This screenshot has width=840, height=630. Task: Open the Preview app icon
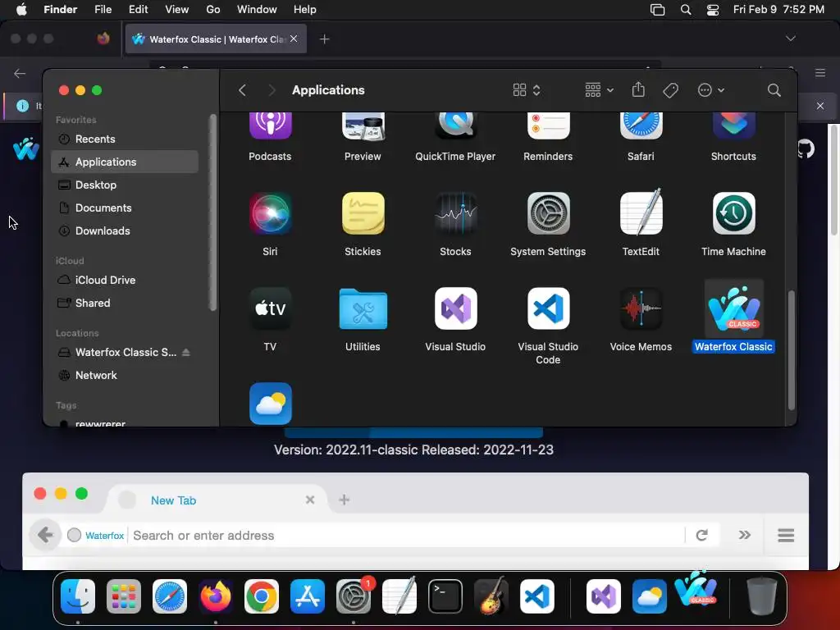[363, 126]
